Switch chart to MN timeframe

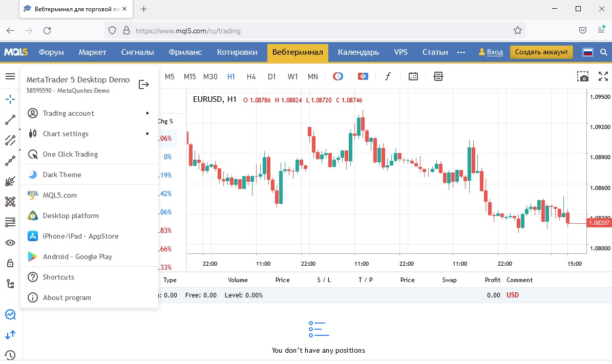[312, 76]
